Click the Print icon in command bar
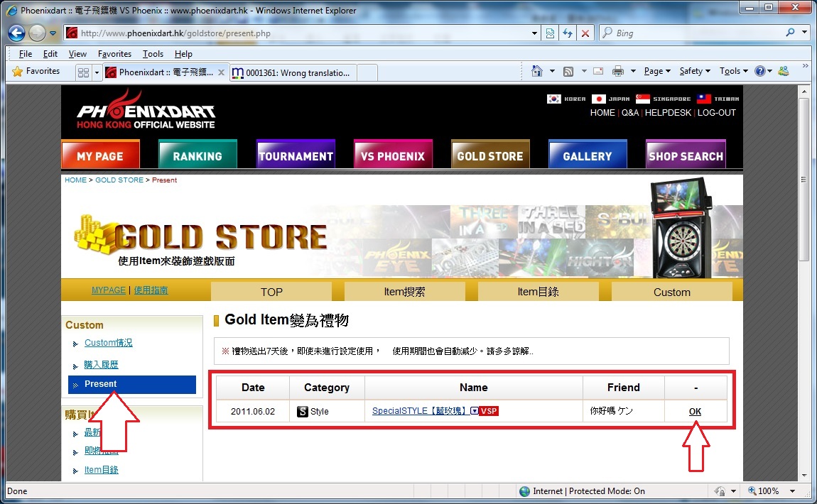Viewport: 817px width, 504px height. click(617, 71)
